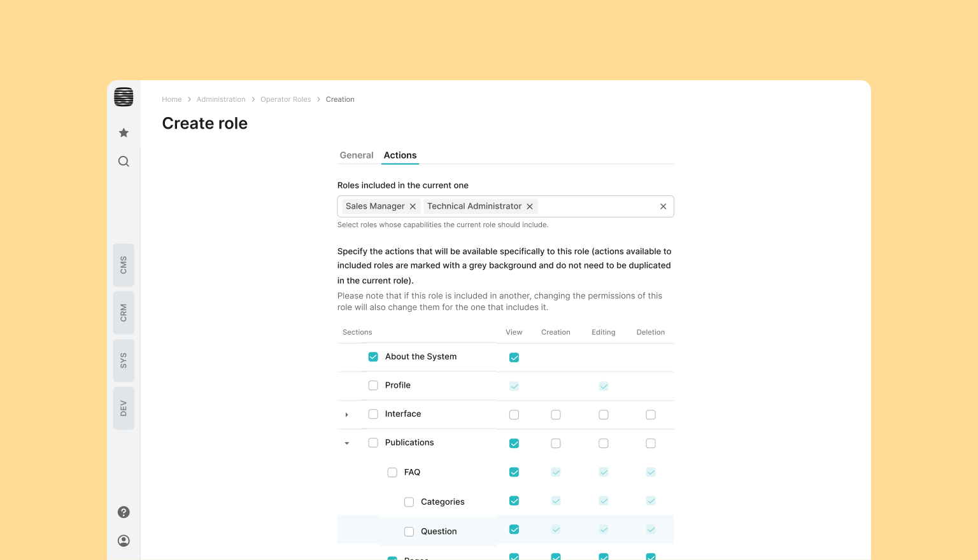
Task: Tick Deletion checkbox in Publications row
Action: pos(650,444)
